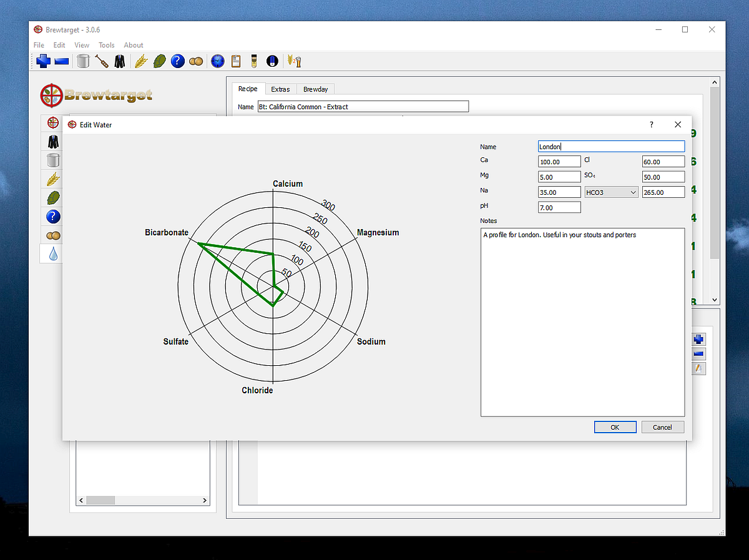
Task: Click the clipboard toolbar icon
Action: (x=236, y=61)
